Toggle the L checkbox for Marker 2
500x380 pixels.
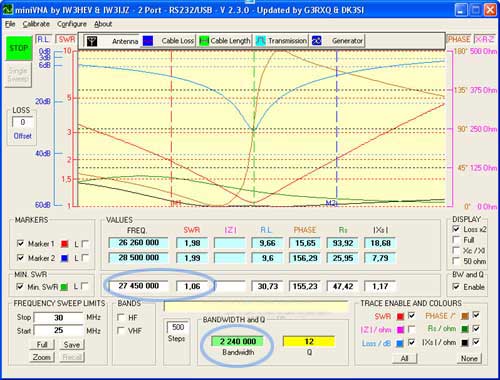tap(85, 258)
